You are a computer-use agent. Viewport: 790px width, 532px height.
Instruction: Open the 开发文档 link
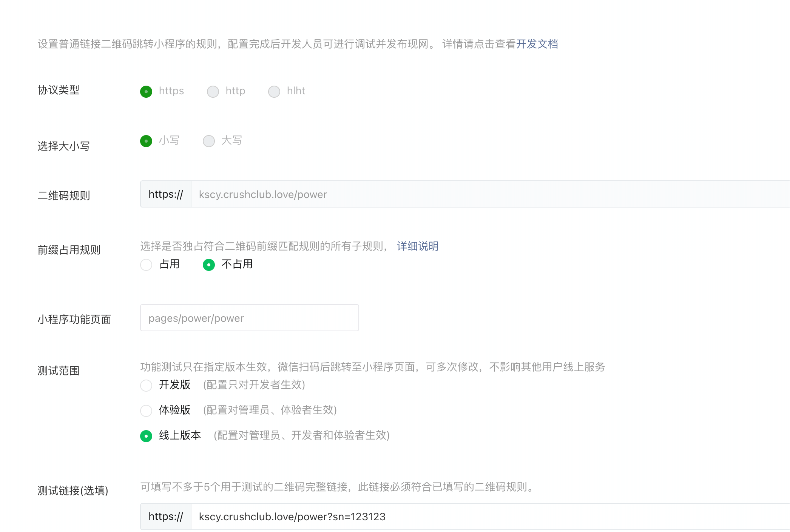click(x=537, y=44)
